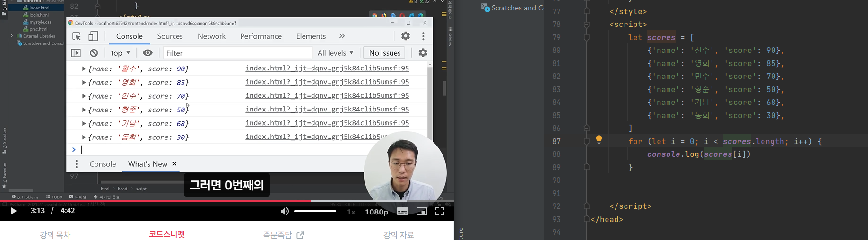Expand the 영희 score 85 object
This screenshot has height=240, width=868.
click(84, 83)
